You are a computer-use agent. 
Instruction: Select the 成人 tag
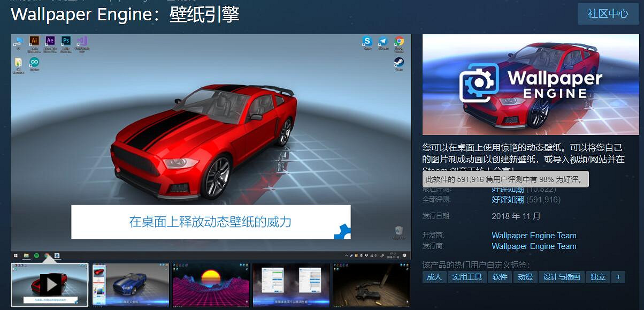point(433,277)
